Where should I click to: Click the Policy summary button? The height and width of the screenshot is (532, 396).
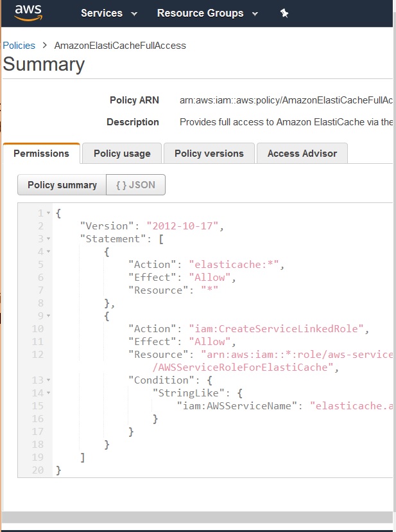[x=62, y=185]
